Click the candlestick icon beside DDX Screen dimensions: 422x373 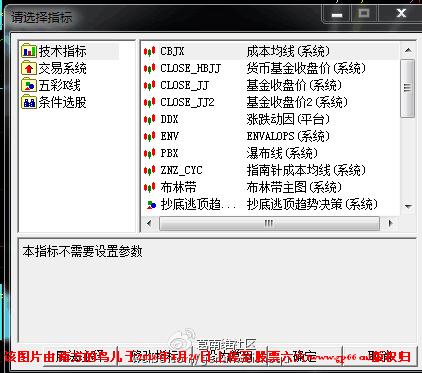click(150, 119)
